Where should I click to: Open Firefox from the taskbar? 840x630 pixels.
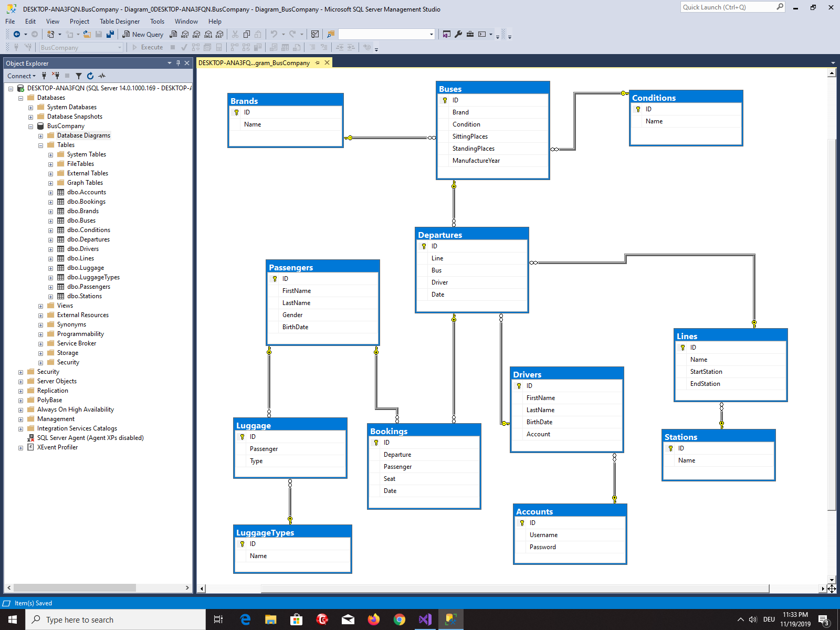click(x=374, y=619)
